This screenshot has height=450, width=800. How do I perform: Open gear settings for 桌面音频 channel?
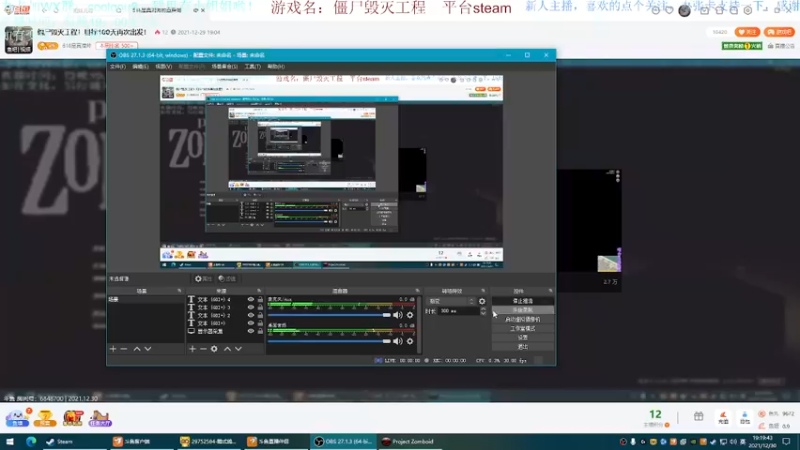pos(410,341)
